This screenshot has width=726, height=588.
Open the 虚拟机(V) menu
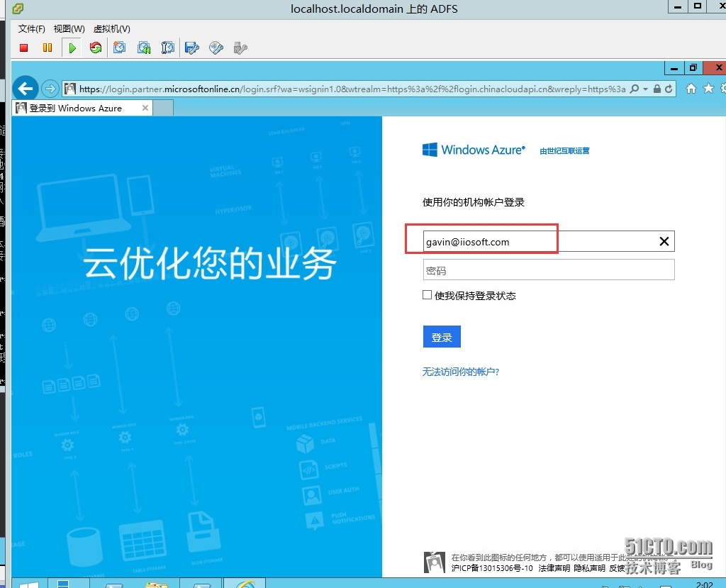pyautogui.click(x=111, y=29)
